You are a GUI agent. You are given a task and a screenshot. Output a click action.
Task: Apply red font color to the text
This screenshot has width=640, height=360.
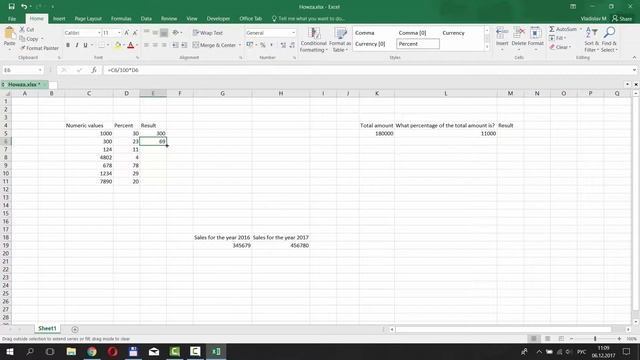click(x=131, y=45)
